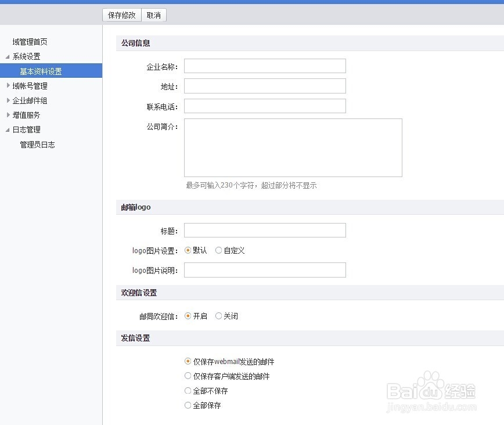Expand the 域帐号管理 section
Image resolution: width=504 pixels, height=425 pixels.
[x=30, y=85]
